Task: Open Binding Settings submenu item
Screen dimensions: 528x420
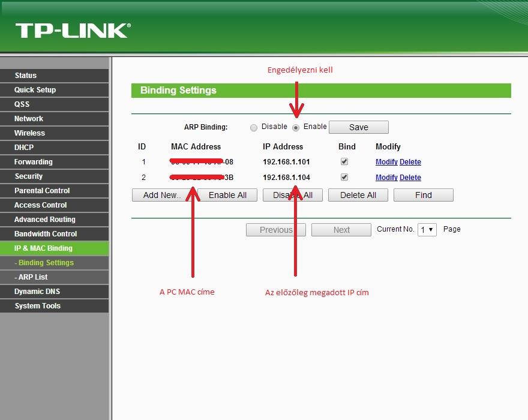Action: (x=54, y=263)
